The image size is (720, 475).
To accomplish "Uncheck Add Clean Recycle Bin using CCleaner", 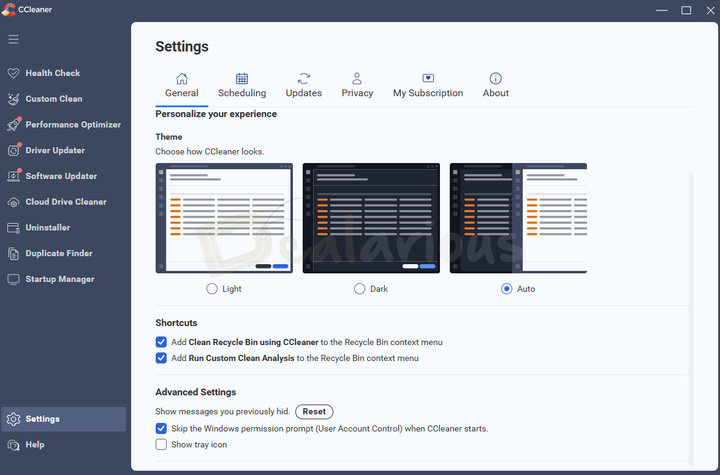I will 161,342.
